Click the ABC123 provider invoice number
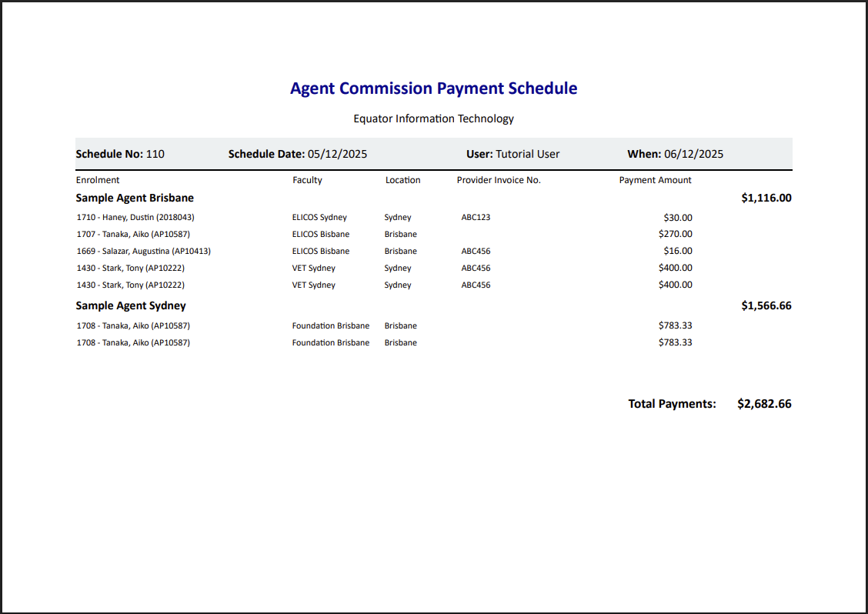This screenshot has width=868, height=614. [x=476, y=217]
